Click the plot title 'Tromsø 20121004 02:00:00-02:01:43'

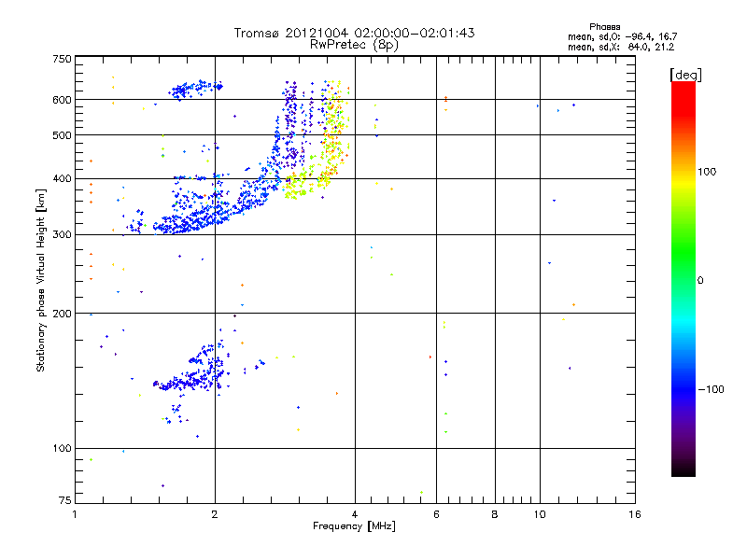(x=354, y=33)
